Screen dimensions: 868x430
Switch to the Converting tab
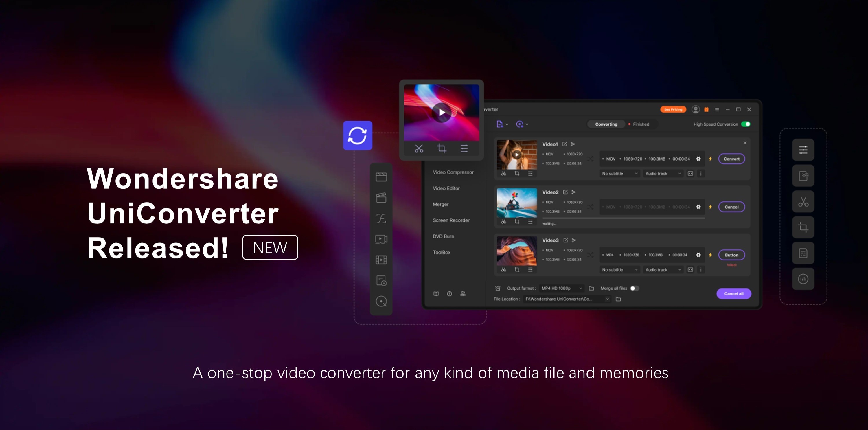point(604,124)
